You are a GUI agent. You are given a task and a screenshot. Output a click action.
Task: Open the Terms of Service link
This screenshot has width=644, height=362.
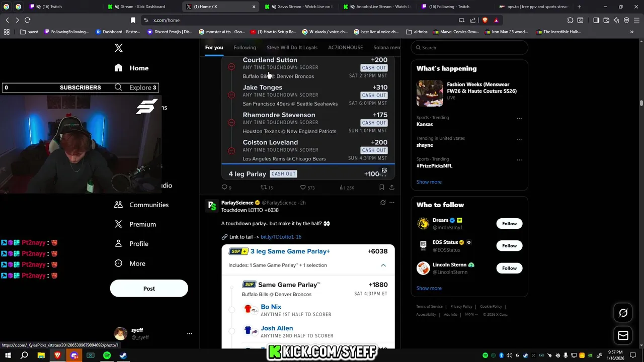point(429,307)
